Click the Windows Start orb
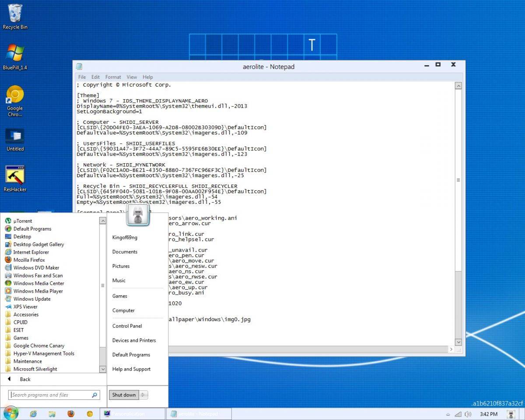525x420 pixels. 10,413
